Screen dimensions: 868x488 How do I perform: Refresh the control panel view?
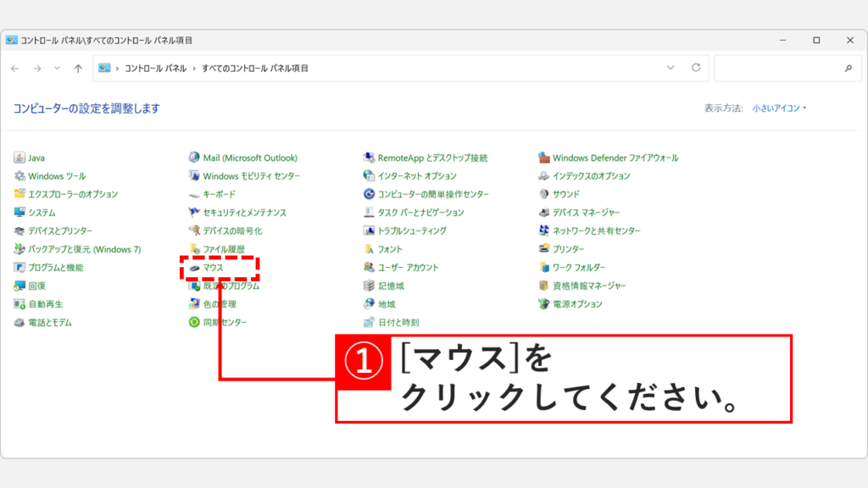point(696,67)
